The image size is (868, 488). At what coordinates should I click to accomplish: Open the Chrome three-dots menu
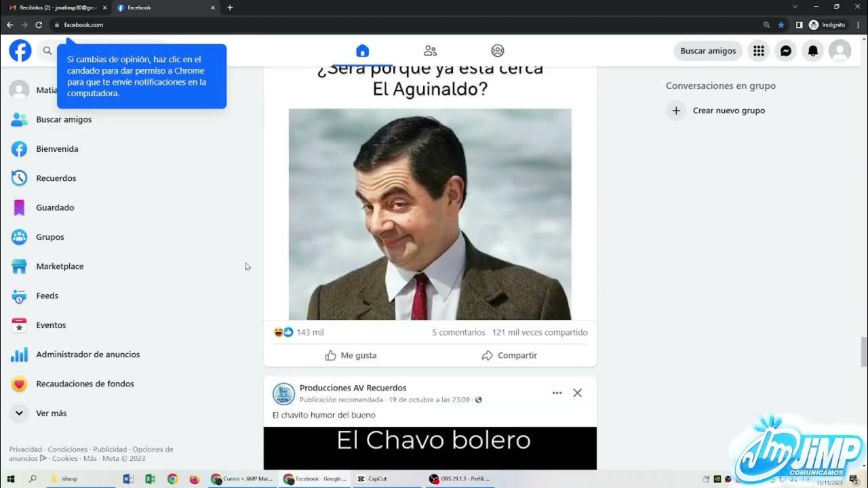click(859, 24)
